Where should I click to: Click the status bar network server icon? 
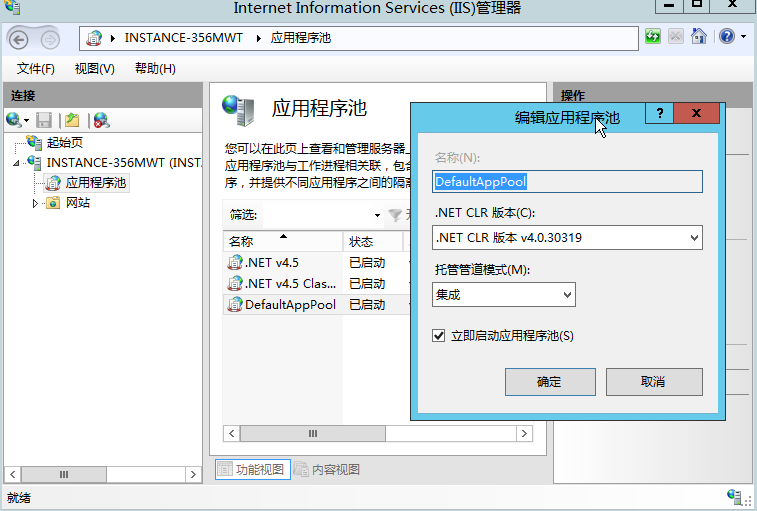point(734,497)
